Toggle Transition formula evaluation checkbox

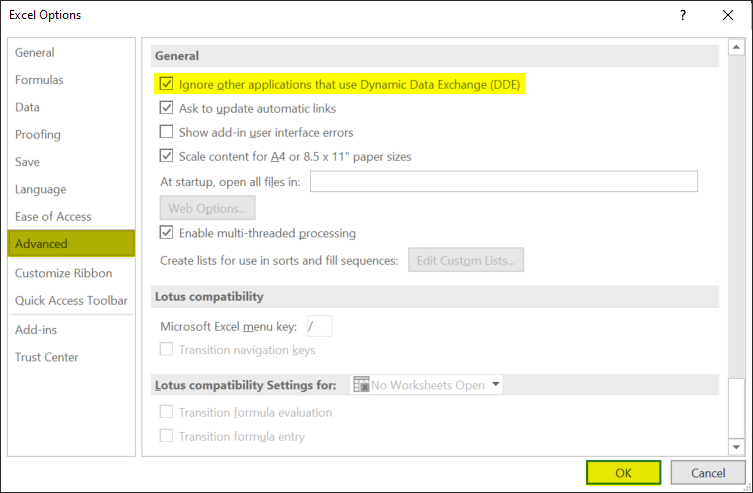coord(166,412)
